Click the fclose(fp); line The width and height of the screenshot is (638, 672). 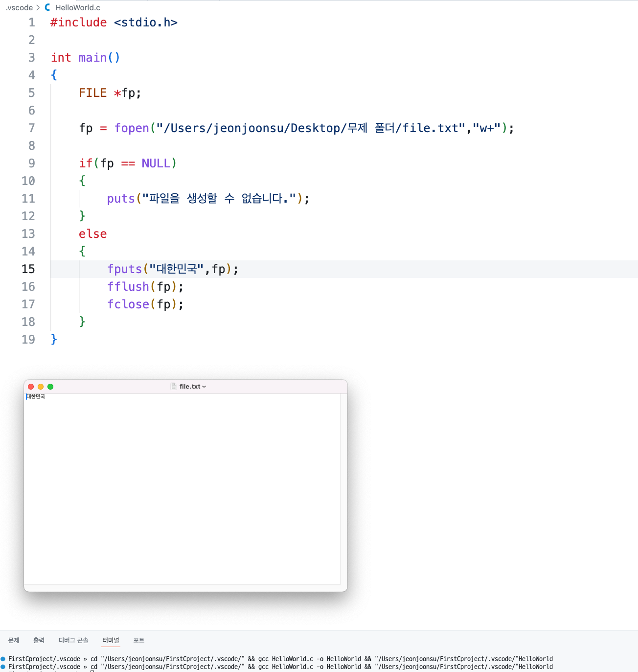(x=145, y=304)
